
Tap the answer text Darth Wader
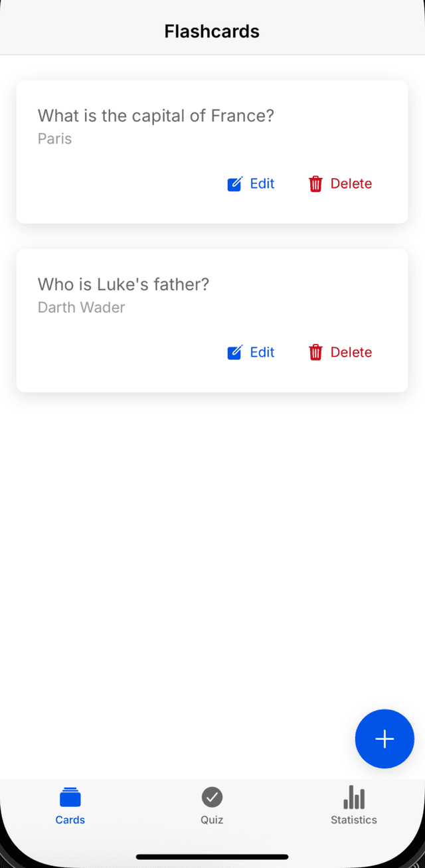pos(81,307)
